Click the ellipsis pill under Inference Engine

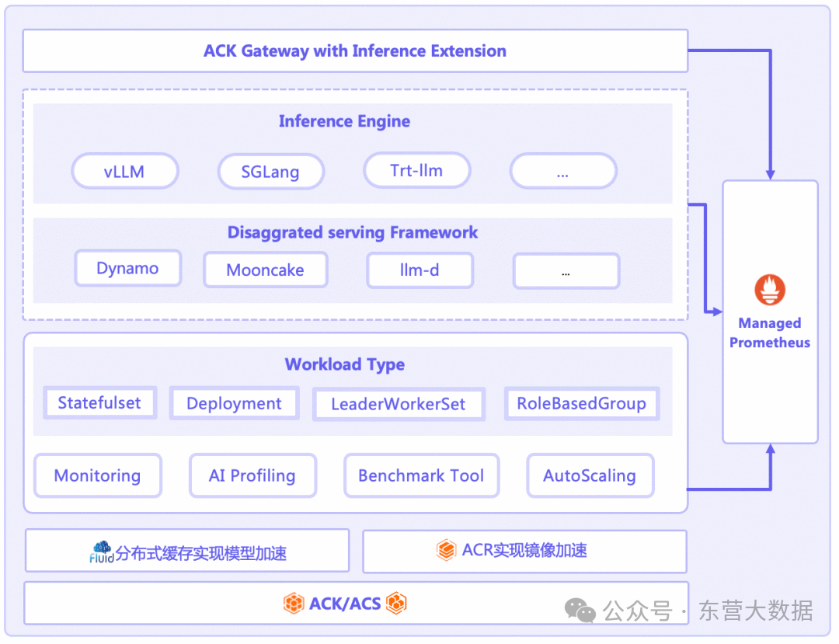pyautogui.click(x=563, y=171)
